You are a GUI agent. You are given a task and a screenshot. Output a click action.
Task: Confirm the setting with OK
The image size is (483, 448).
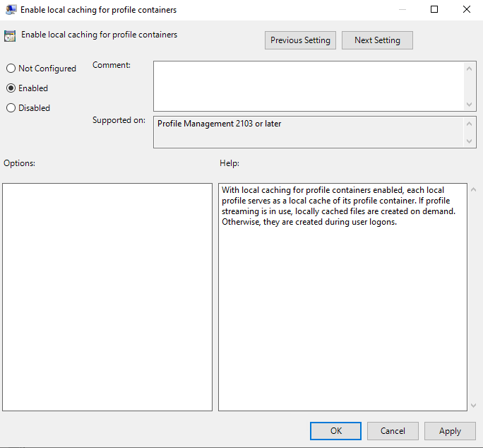click(335, 431)
